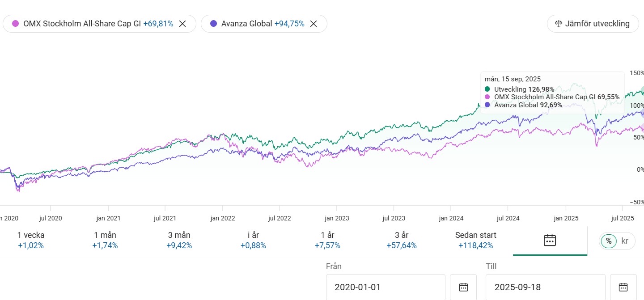Image resolution: width=644 pixels, height=300 pixels.
Task: Open the Jämför utveckling comparison button
Action: (x=592, y=24)
